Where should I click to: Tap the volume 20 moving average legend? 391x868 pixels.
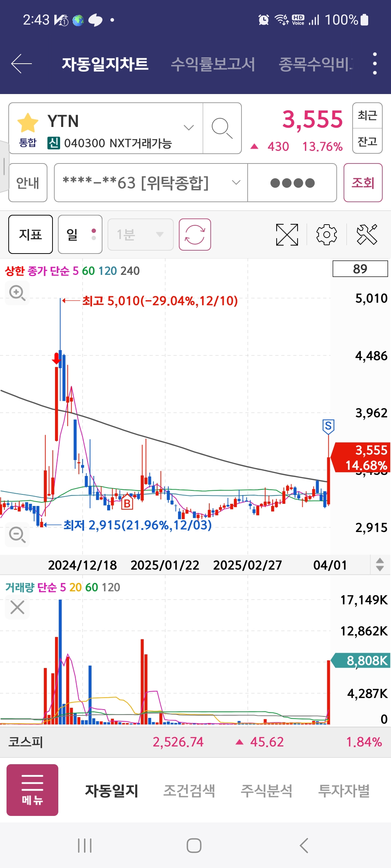click(75, 587)
